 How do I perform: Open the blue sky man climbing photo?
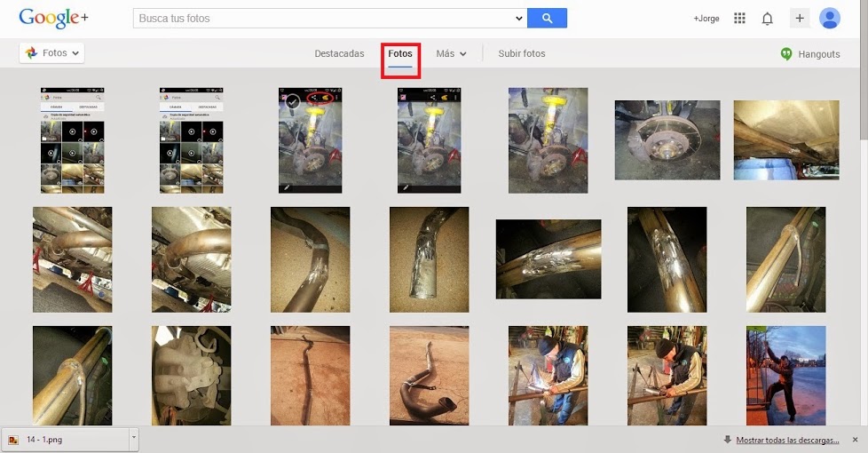[785, 375]
